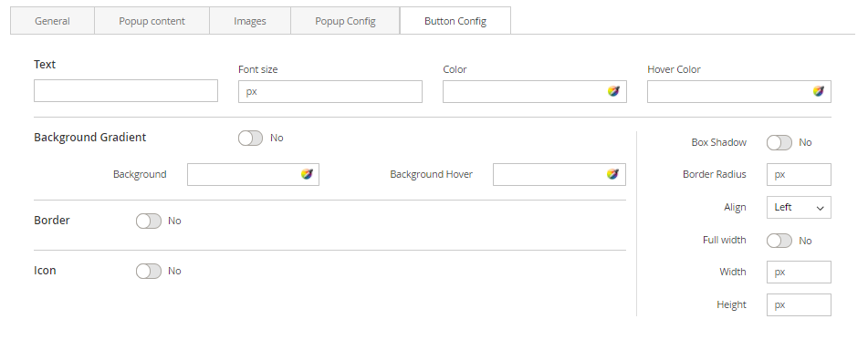This screenshot has width=868, height=350.
Task: Focus the Border Radius px field
Action: pyautogui.click(x=799, y=174)
